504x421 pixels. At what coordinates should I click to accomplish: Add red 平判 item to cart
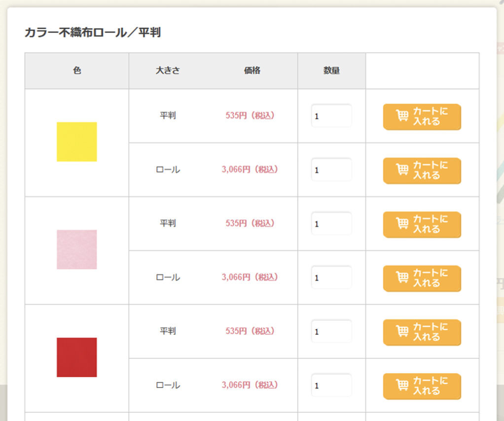tap(422, 332)
